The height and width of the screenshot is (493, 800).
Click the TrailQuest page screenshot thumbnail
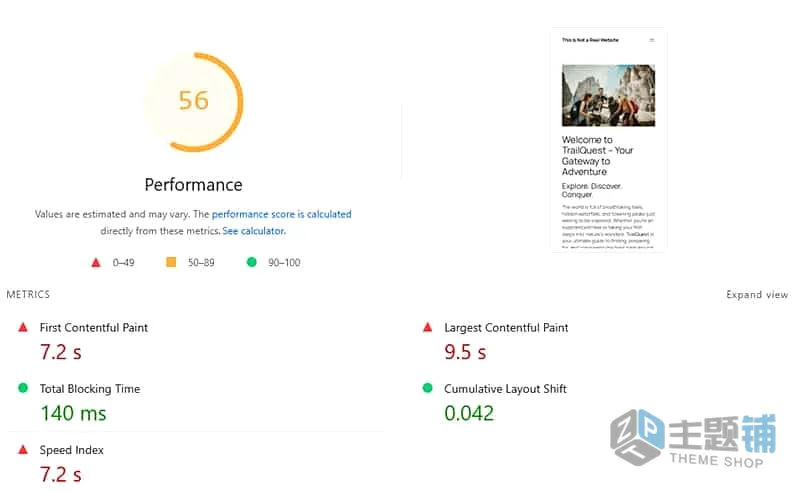coord(608,139)
